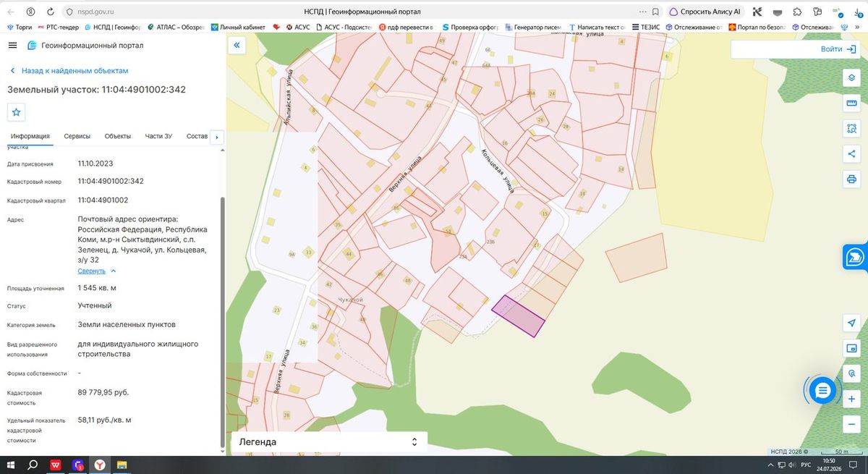Screen dimensions: 868x474
Task: Select the highlighted purple parcel on map
Action: [518, 316]
